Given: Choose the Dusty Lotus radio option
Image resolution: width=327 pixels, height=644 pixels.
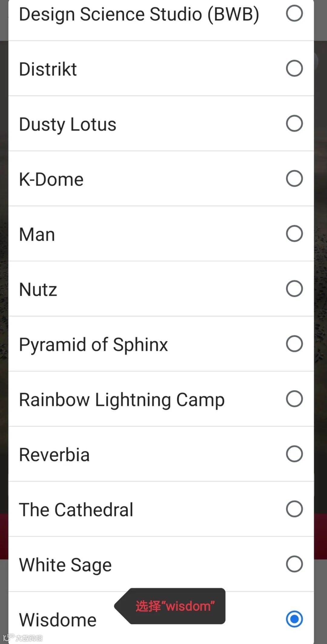Looking at the screenshot, I should (x=294, y=123).
